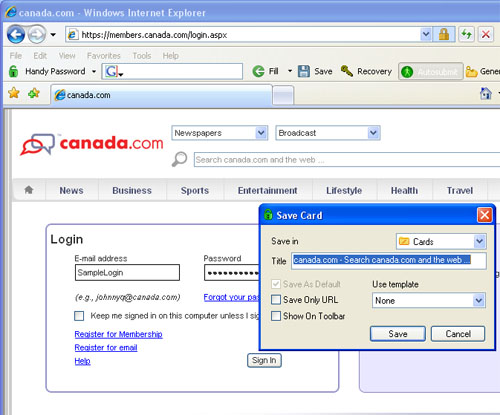Open the Tools menu
The height and width of the screenshot is (415, 500).
tap(142, 56)
